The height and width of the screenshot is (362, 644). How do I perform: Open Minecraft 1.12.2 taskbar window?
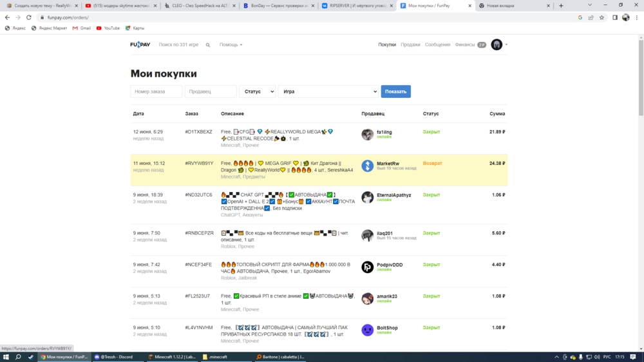coord(172,357)
